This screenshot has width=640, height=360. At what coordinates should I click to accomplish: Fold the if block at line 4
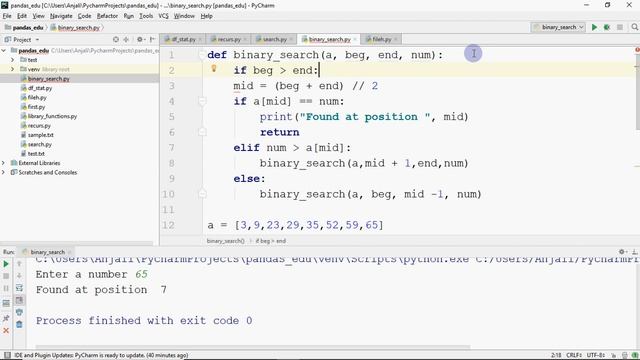tap(202, 101)
